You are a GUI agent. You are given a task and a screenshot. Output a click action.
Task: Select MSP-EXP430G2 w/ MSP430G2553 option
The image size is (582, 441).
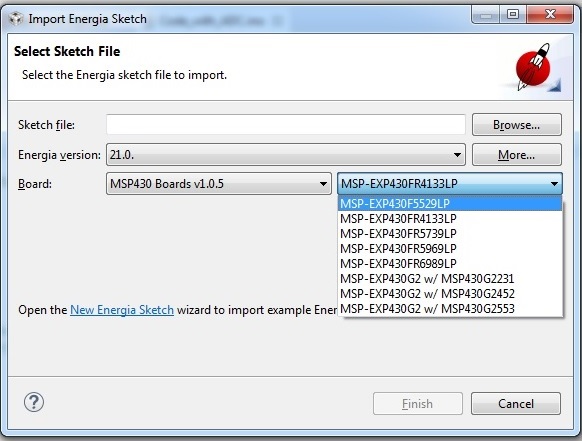pos(450,308)
